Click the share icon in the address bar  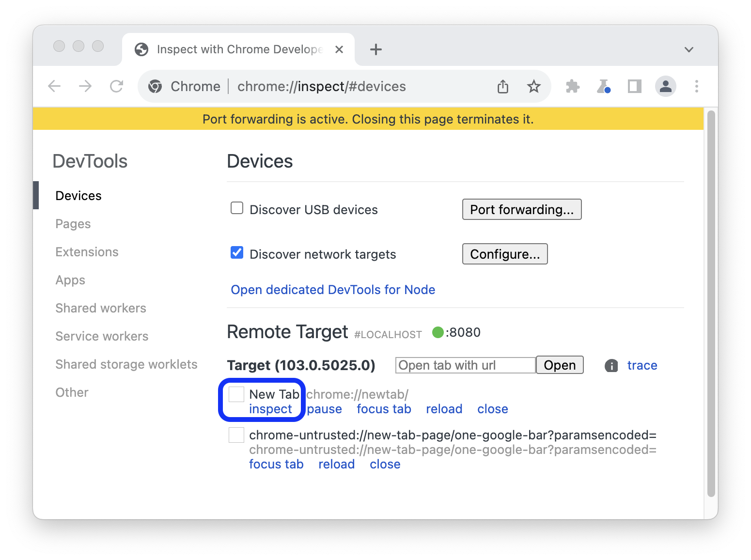tap(502, 86)
